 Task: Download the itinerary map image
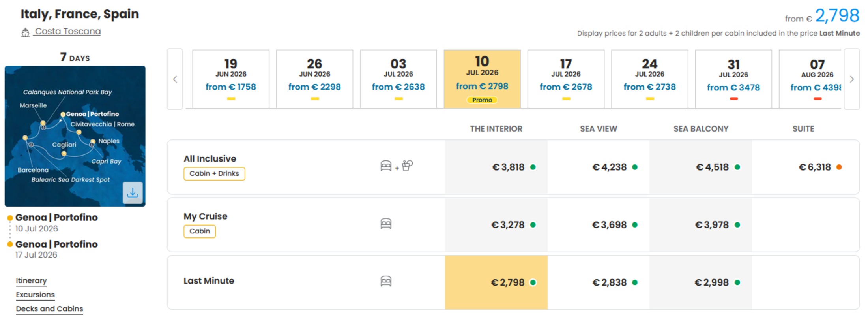click(133, 193)
